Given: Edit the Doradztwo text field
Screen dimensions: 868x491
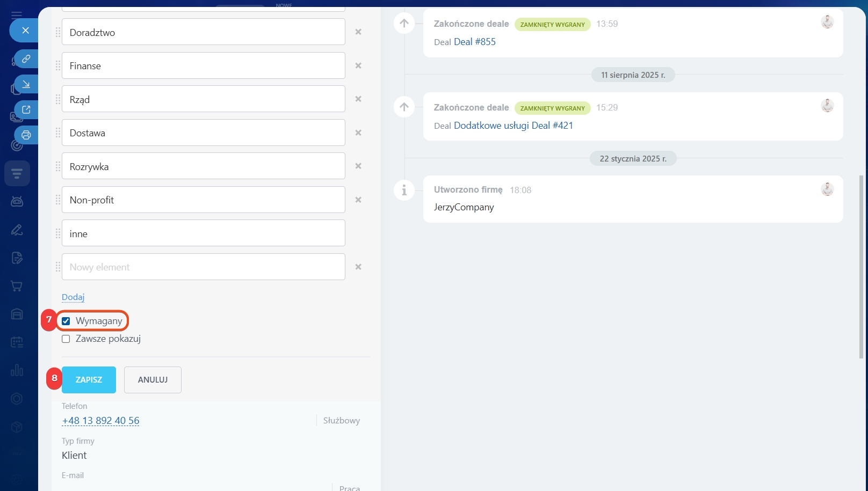Looking at the screenshot, I should coord(204,32).
